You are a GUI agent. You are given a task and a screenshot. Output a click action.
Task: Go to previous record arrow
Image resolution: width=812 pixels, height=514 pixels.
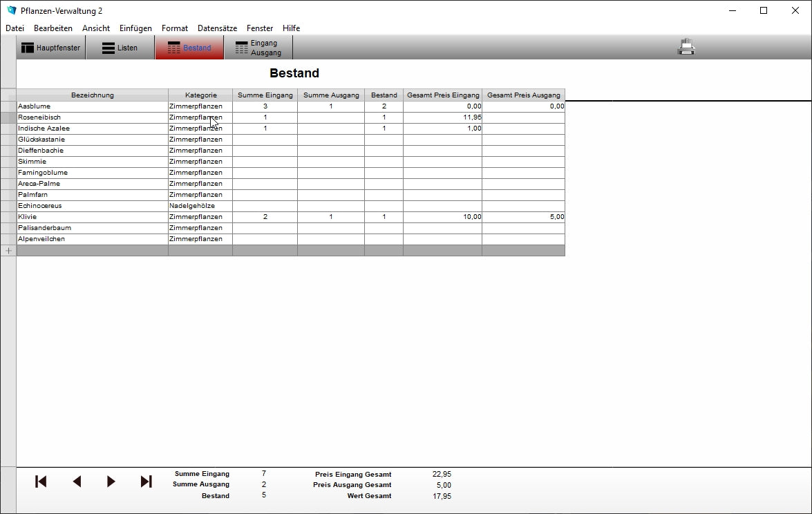click(x=77, y=482)
